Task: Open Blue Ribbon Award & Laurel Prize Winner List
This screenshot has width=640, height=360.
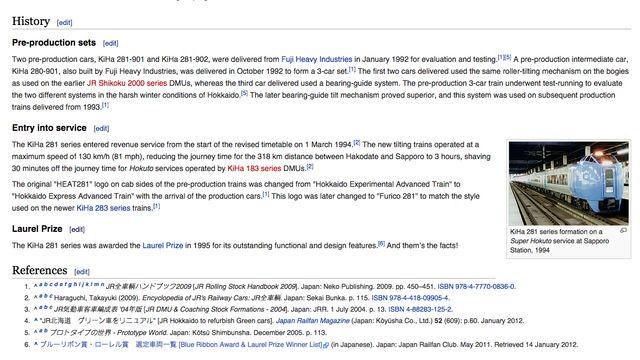Action: (x=251, y=344)
